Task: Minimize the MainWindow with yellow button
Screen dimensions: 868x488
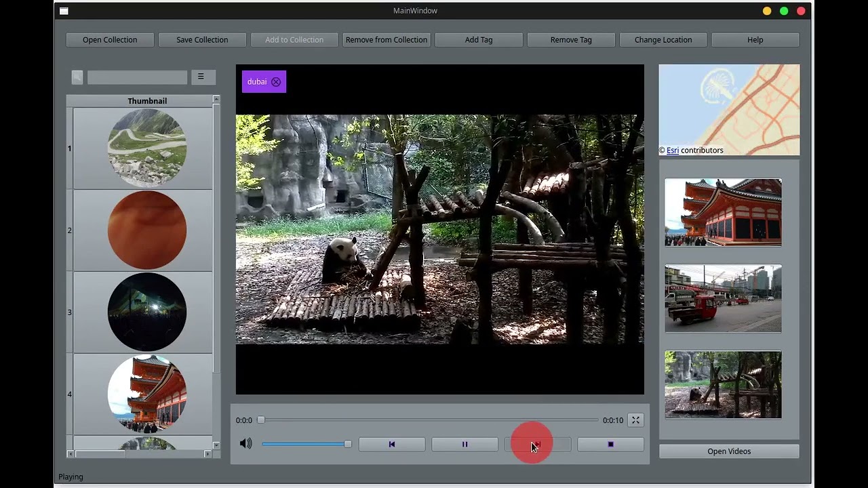Action: (767, 11)
